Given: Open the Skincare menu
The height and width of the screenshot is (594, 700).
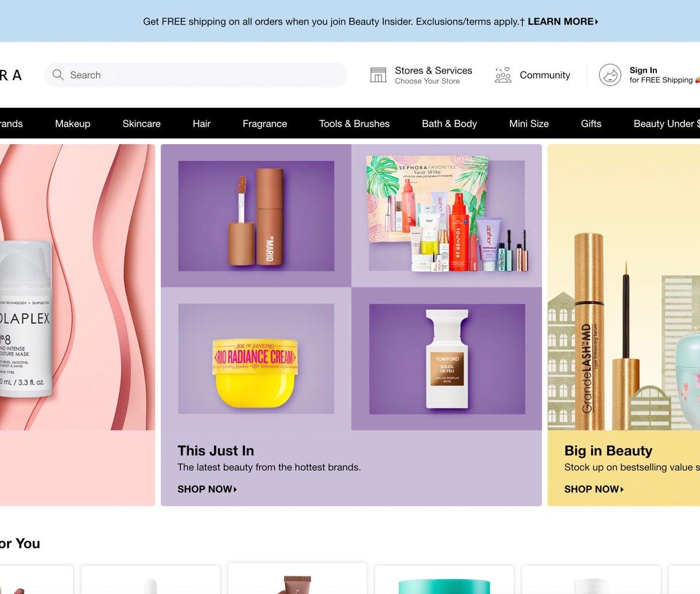Looking at the screenshot, I should click(141, 124).
